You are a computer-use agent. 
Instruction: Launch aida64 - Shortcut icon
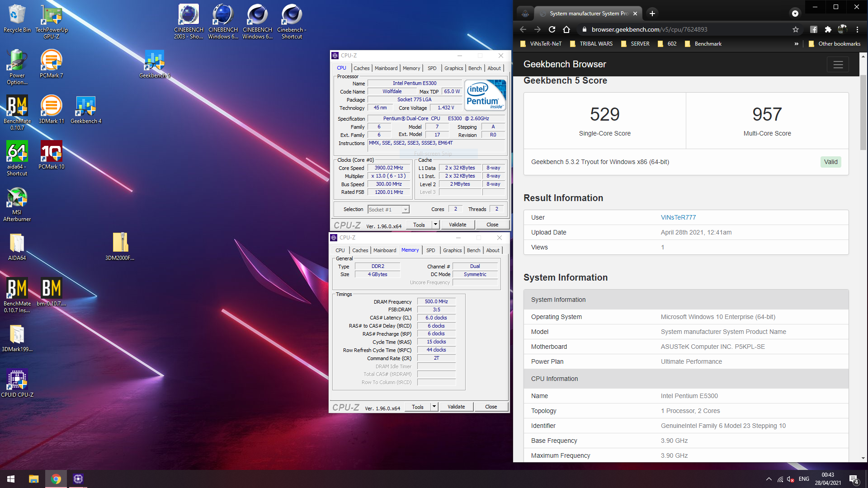(17, 158)
